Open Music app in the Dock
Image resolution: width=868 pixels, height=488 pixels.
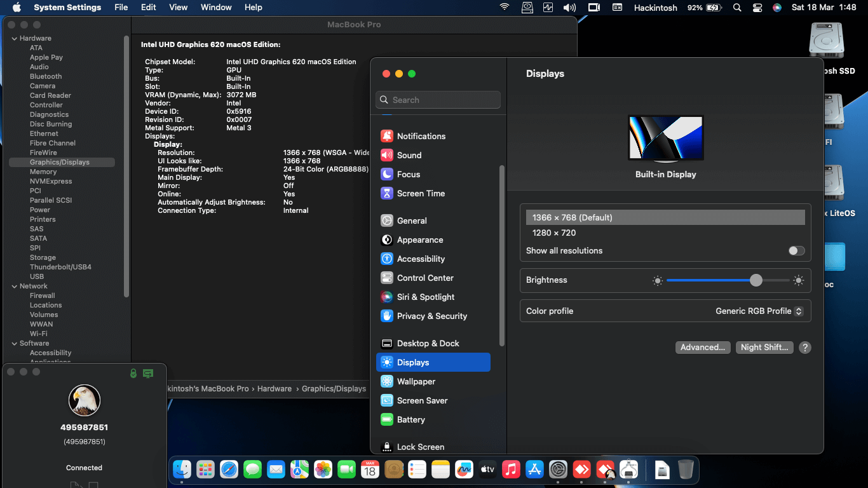coord(511,470)
